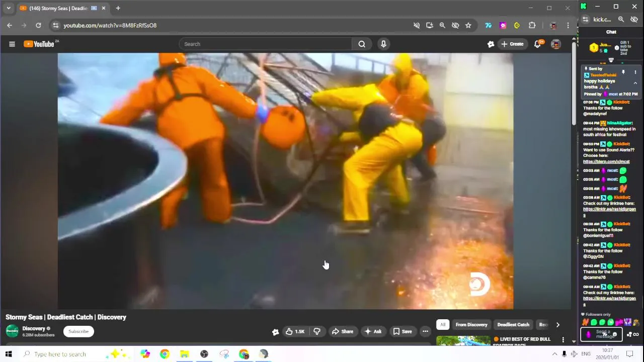Start voice search with the microphone
Image resolution: width=644 pixels, height=362 pixels.
click(x=383, y=44)
